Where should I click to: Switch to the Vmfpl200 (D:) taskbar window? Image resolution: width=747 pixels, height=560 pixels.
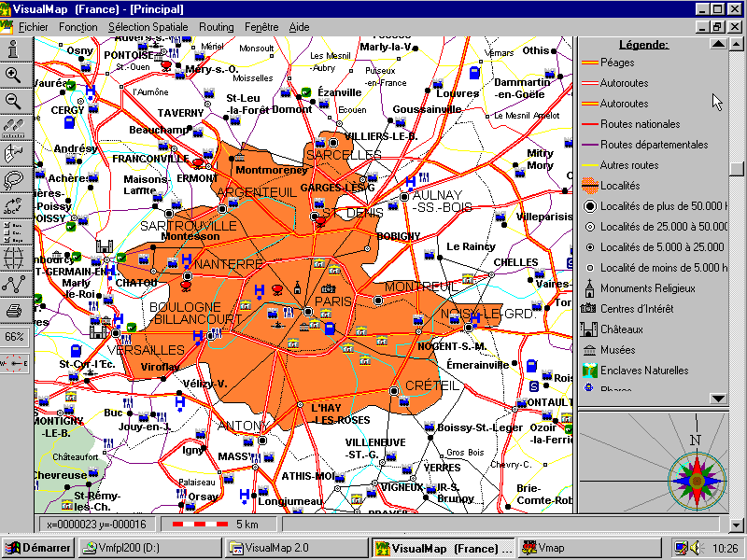(x=149, y=548)
